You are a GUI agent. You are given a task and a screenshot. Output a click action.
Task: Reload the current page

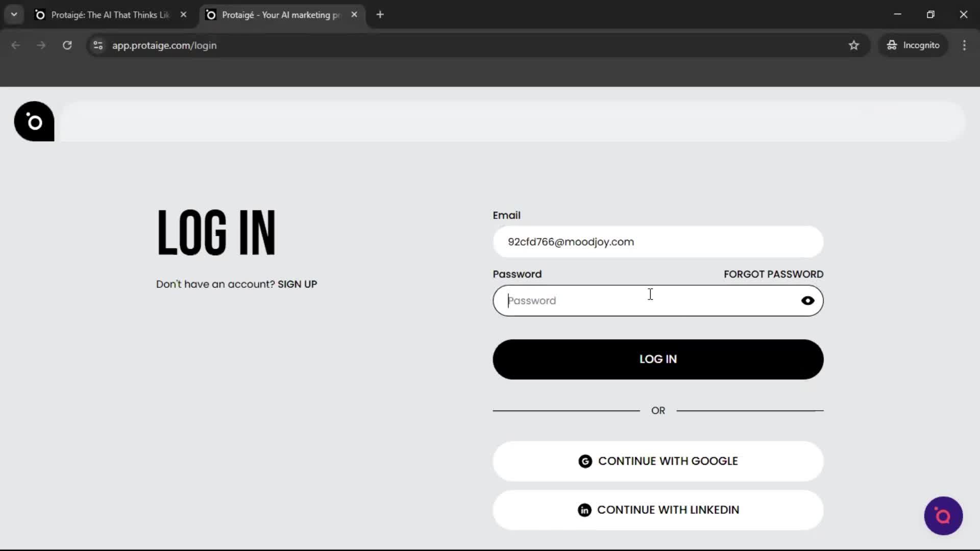click(x=66, y=45)
